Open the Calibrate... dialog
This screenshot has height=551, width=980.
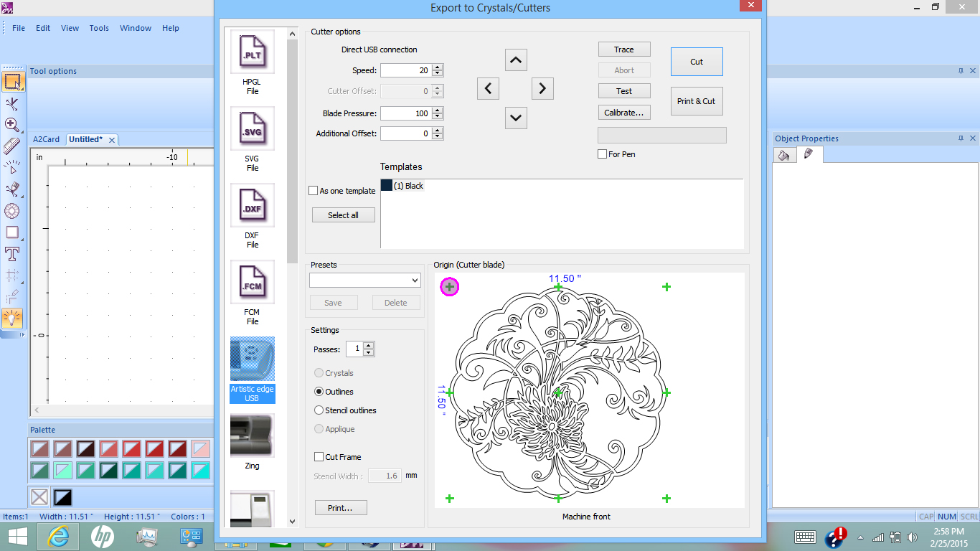[x=624, y=113]
